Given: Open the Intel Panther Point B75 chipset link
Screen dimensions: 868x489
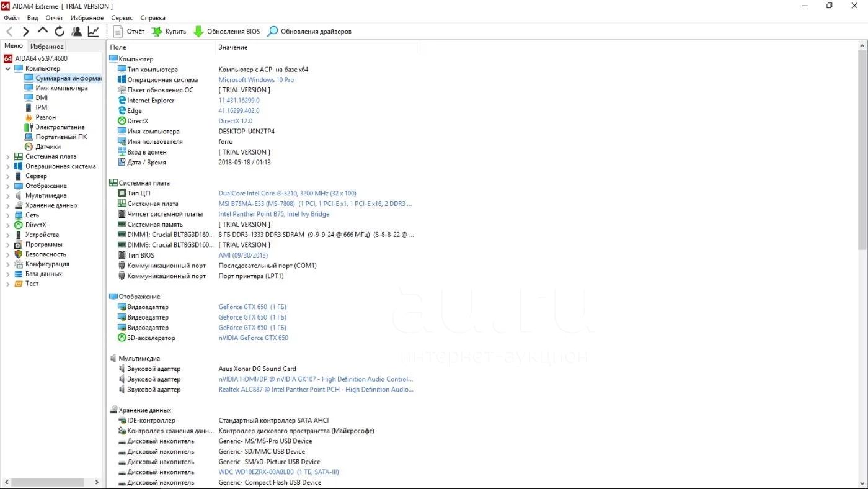Looking at the screenshot, I should pos(274,214).
